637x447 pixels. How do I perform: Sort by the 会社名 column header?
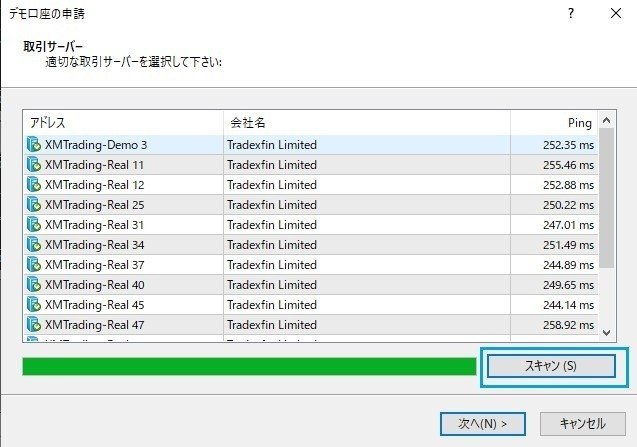tap(367, 122)
